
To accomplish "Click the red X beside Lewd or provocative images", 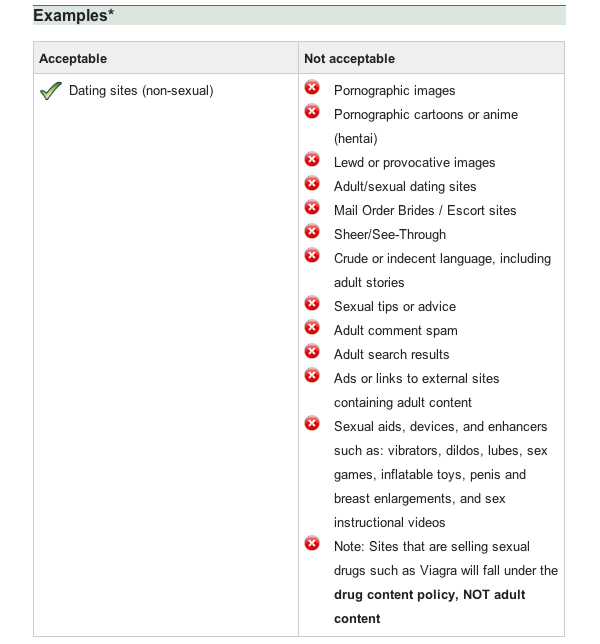I will 312,159.
